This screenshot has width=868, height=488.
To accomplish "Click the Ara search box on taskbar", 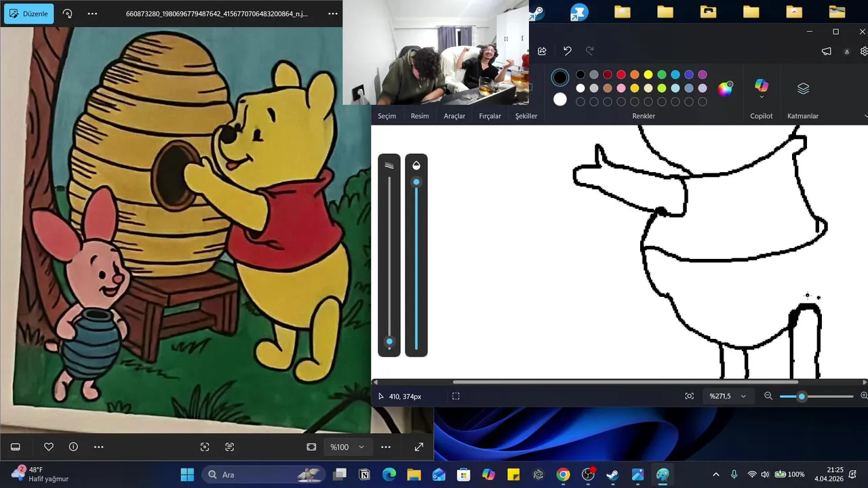I will point(262,474).
